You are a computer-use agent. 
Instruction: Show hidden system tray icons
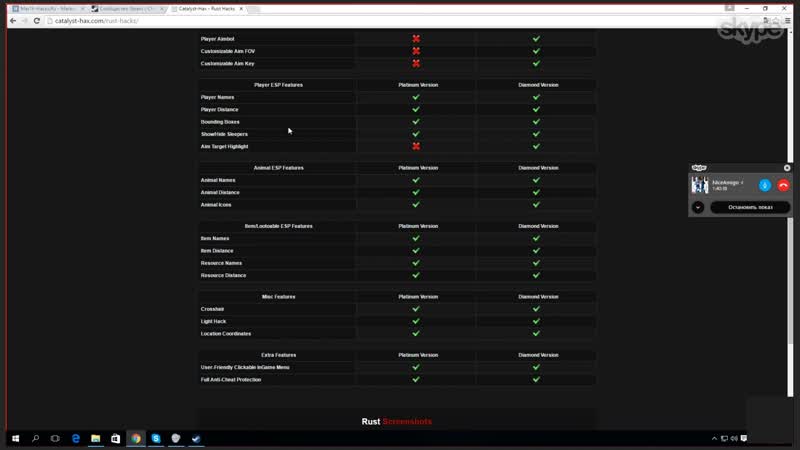point(714,438)
